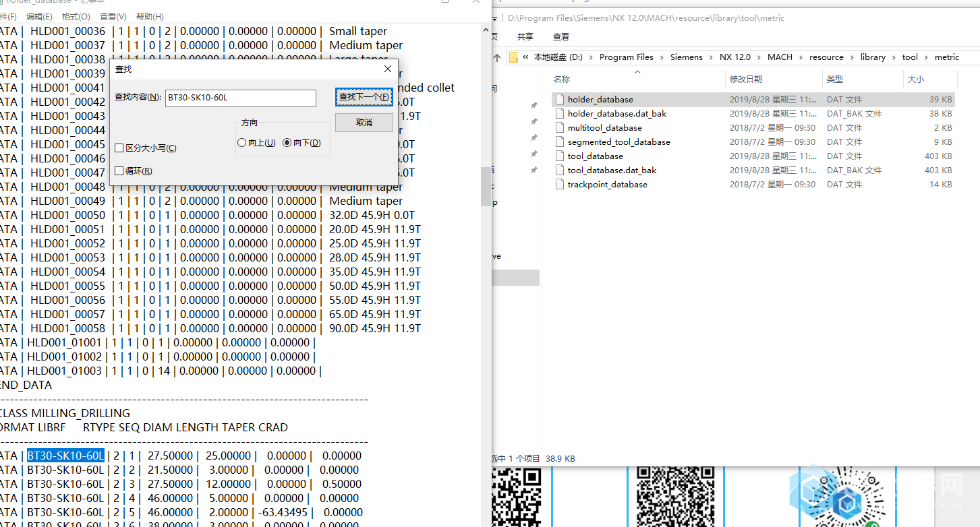Navigate to NX 12.0 in the breadcrumb
The width and height of the screenshot is (980, 527).
735,57
